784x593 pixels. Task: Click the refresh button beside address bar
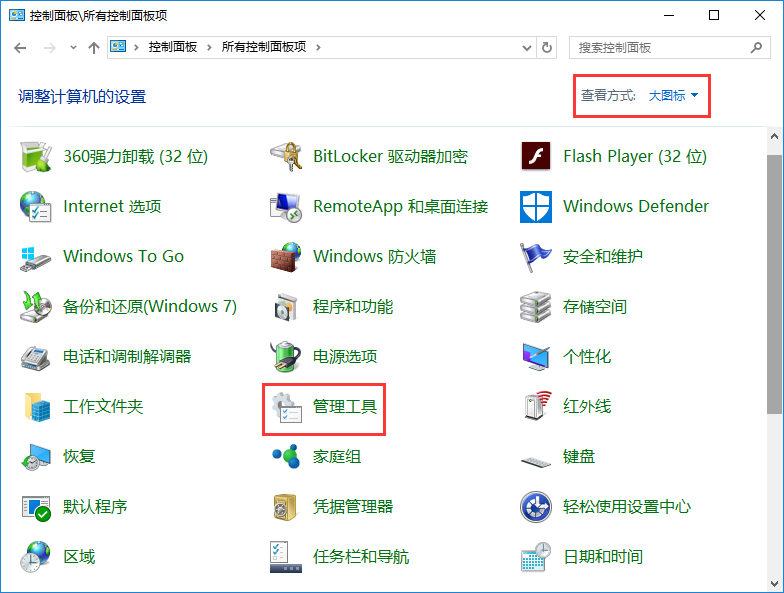point(547,47)
